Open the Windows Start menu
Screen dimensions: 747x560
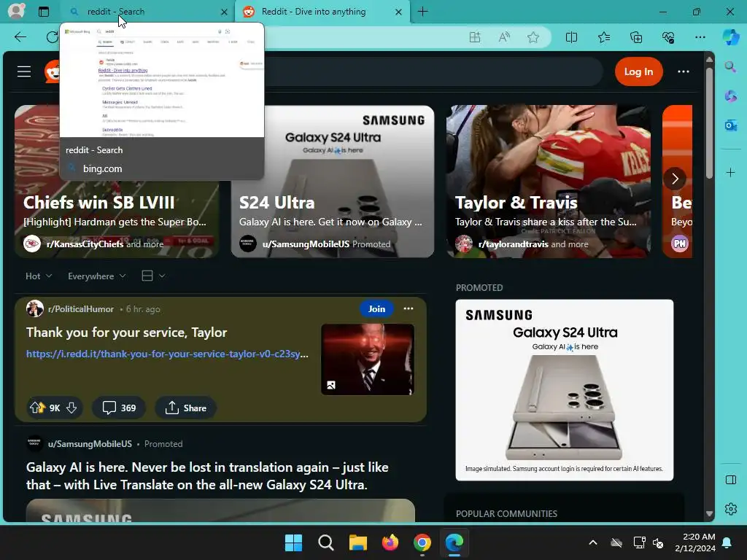293,542
